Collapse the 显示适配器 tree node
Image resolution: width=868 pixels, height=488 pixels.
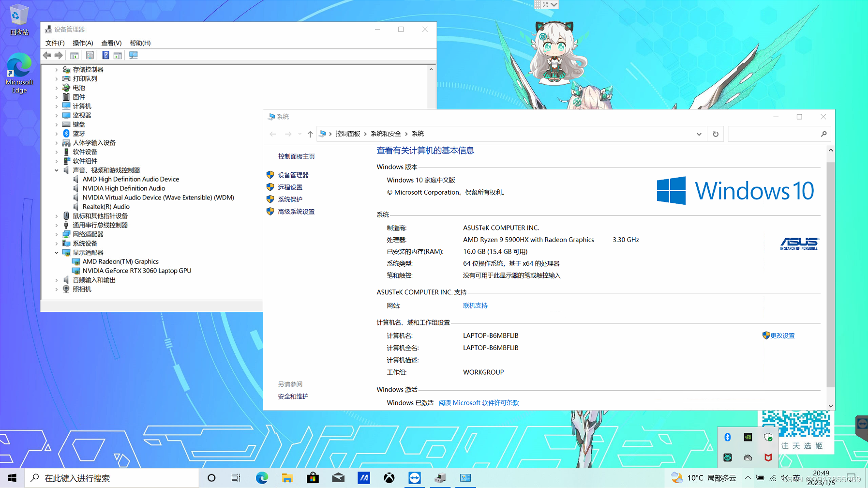coord(57,253)
